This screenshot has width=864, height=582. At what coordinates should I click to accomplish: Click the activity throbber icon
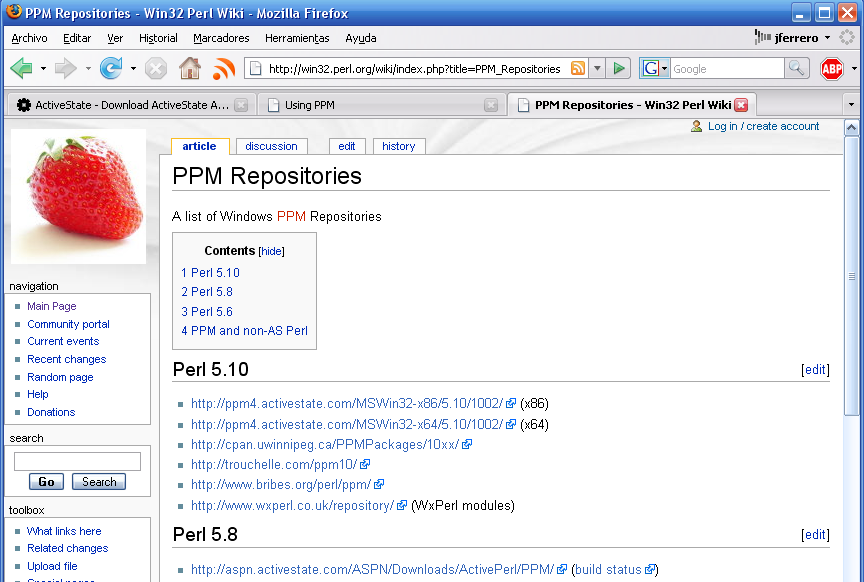pos(846,37)
